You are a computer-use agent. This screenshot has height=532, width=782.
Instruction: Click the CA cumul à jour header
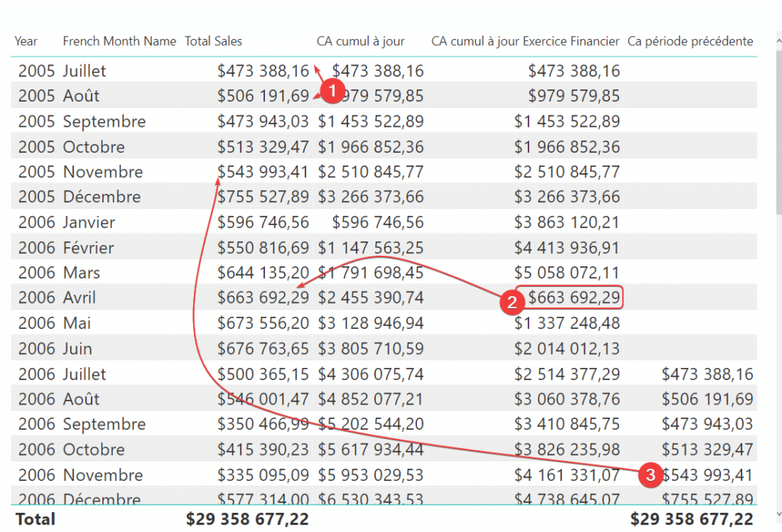coord(360,41)
